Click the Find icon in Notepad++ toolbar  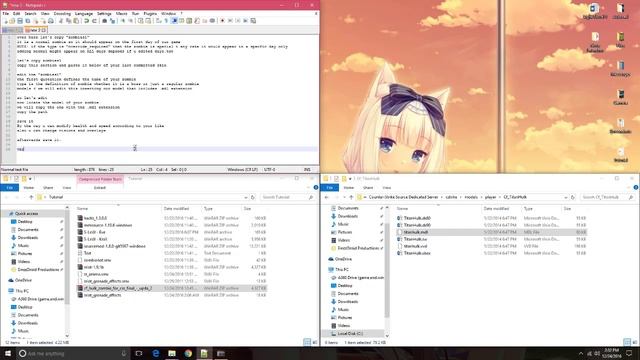[x=104, y=21]
